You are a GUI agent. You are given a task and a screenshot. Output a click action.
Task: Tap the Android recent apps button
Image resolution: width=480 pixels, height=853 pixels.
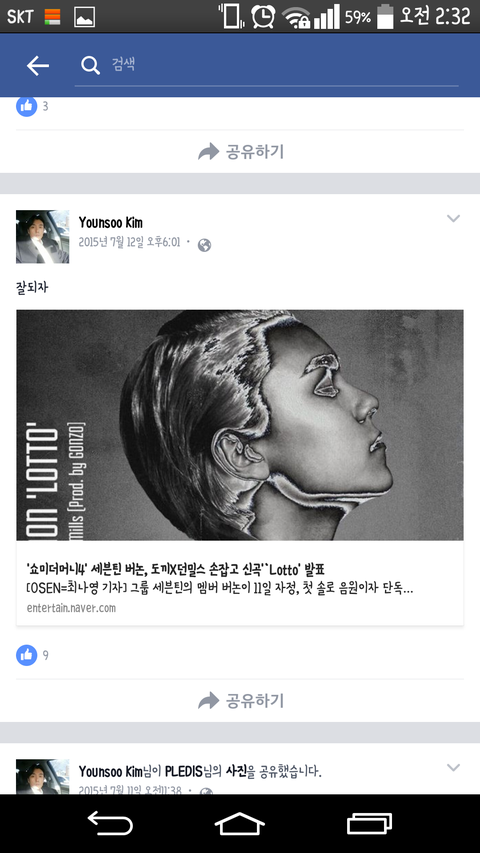(370, 823)
